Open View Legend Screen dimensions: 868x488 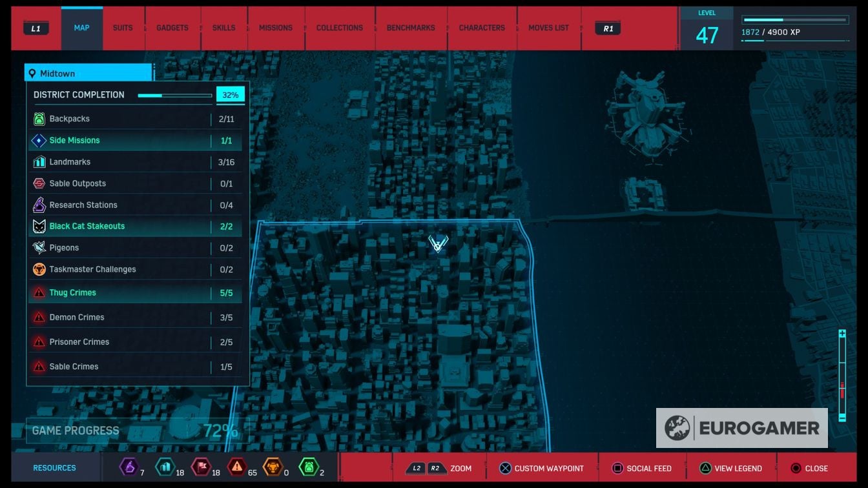(730, 469)
